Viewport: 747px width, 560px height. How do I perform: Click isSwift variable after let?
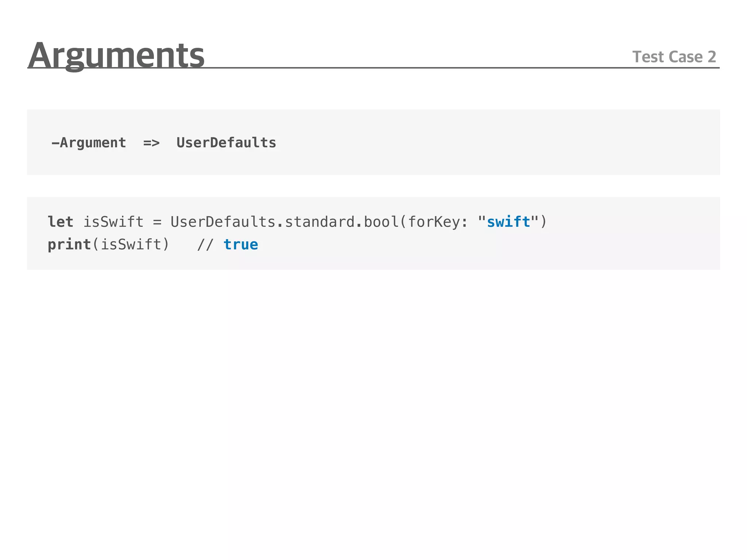(113, 222)
